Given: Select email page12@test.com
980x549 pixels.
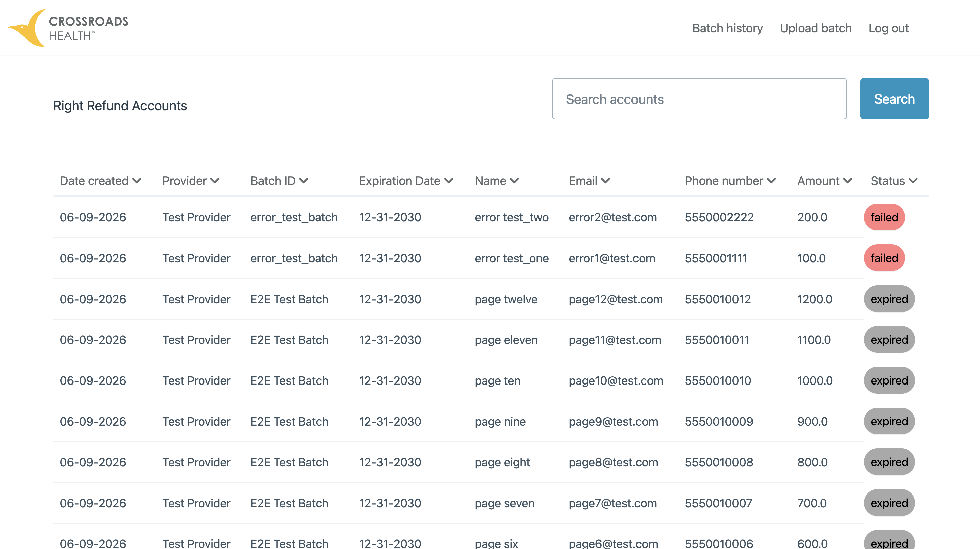Looking at the screenshot, I should point(615,299).
